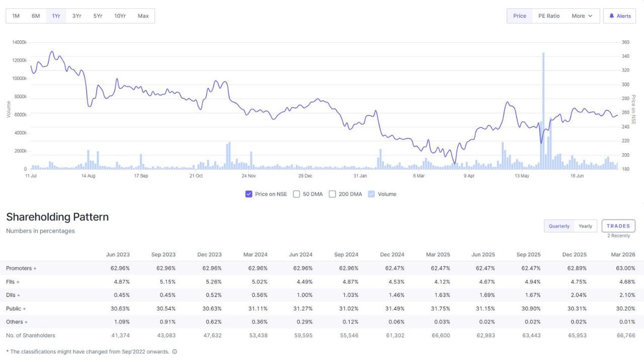The image size is (644, 362).
Task: Click the plus icon beside Promoters
Action: click(35, 268)
